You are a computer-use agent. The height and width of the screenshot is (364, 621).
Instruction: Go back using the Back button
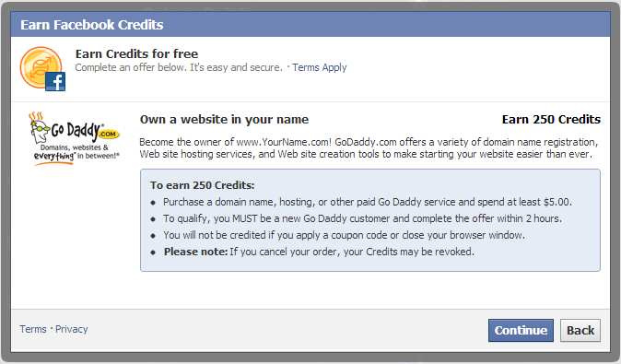tap(580, 330)
